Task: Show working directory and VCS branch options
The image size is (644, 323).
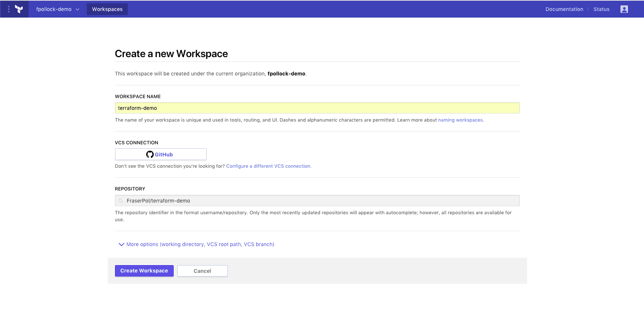Action: click(x=200, y=244)
